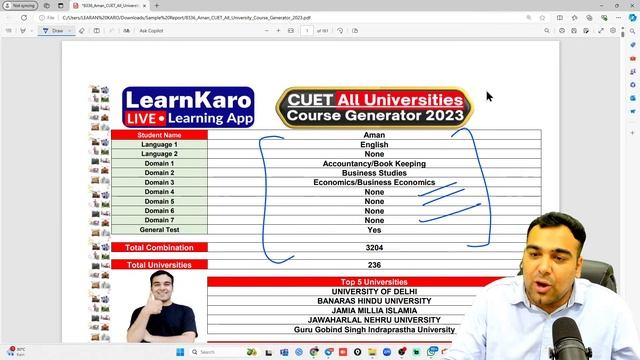Click the address bar file path
Screen dimensions: 640x360
pyautogui.click(x=187, y=18)
